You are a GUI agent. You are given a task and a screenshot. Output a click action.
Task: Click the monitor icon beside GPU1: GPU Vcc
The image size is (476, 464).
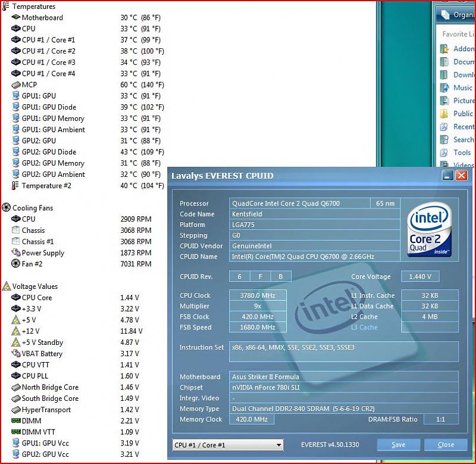pyautogui.click(x=16, y=443)
